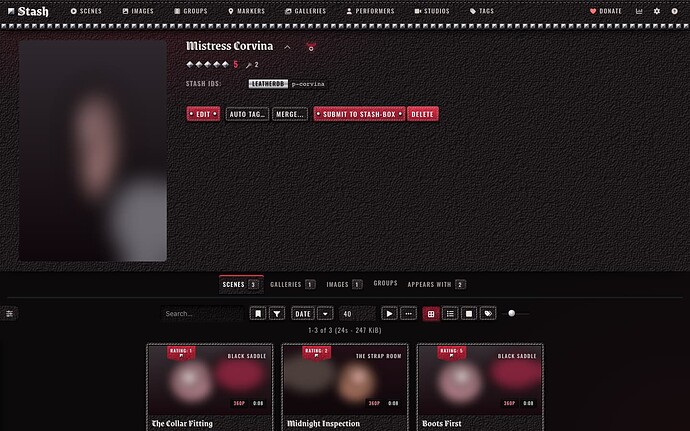Switch to performer Images tab
This screenshot has width=690, height=431.
(345, 284)
